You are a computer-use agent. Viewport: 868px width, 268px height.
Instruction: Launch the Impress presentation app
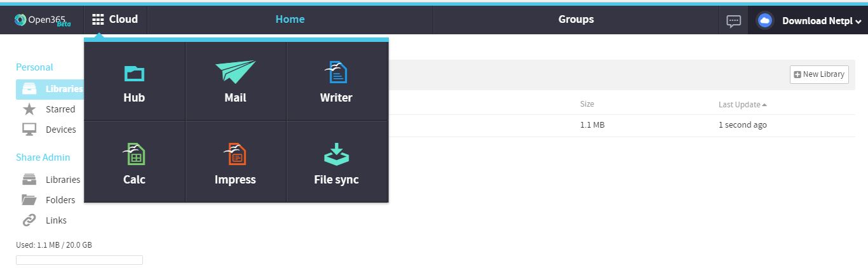tap(235, 162)
